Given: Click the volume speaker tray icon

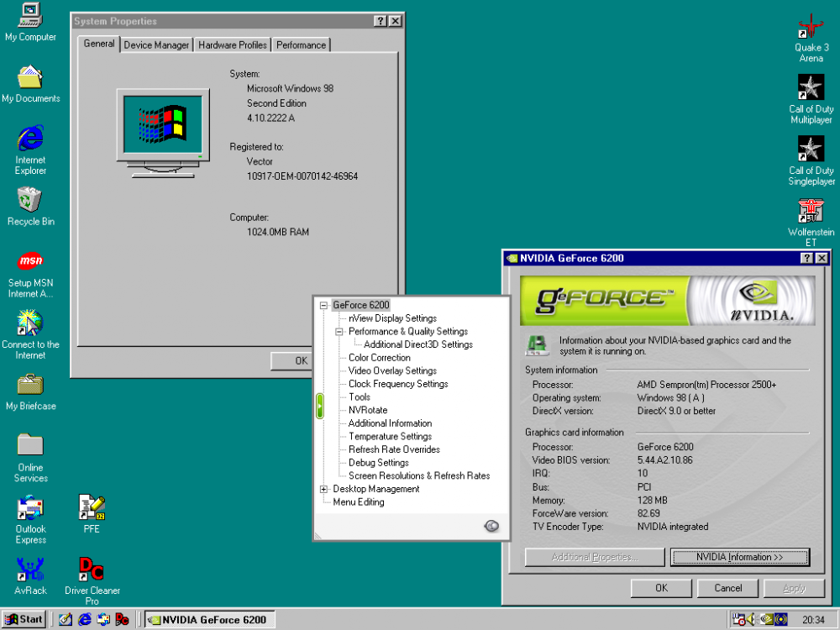Looking at the screenshot, I should [x=751, y=619].
